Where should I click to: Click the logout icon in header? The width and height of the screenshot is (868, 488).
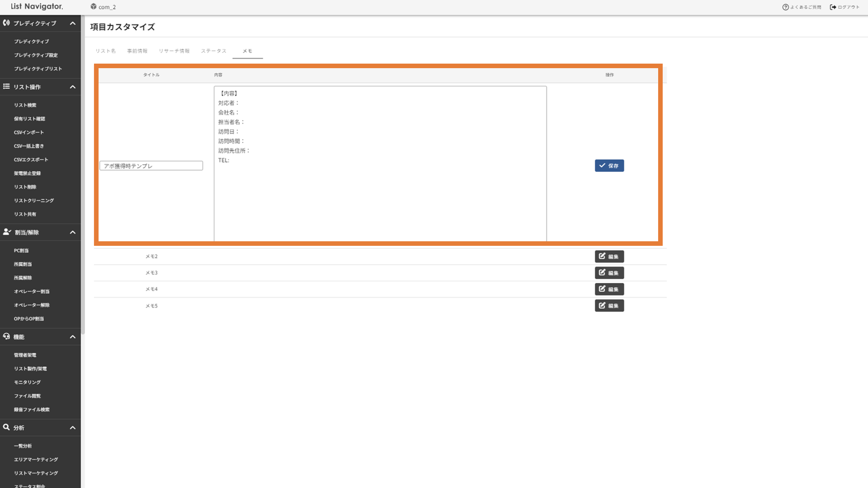coord(833,7)
